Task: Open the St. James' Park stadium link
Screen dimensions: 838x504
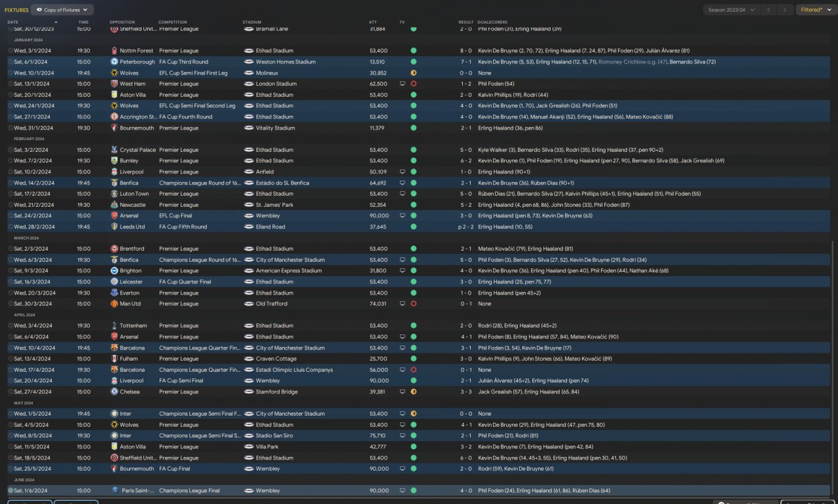Action: (274, 205)
